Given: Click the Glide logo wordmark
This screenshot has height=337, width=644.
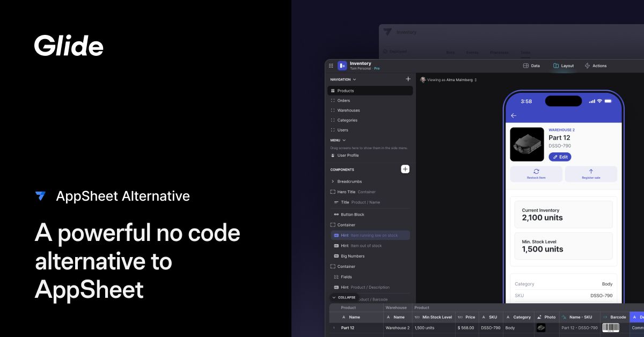Looking at the screenshot, I should 69,46.
